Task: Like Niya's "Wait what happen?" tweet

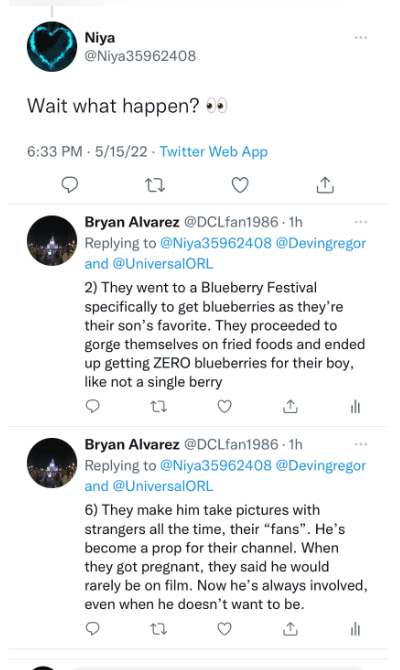Action: pyautogui.click(x=240, y=185)
